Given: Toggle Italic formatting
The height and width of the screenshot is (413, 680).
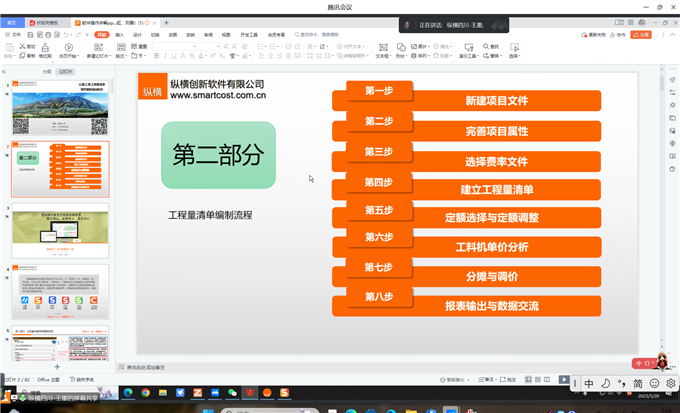Looking at the screenshot, I should pos(165,56).
